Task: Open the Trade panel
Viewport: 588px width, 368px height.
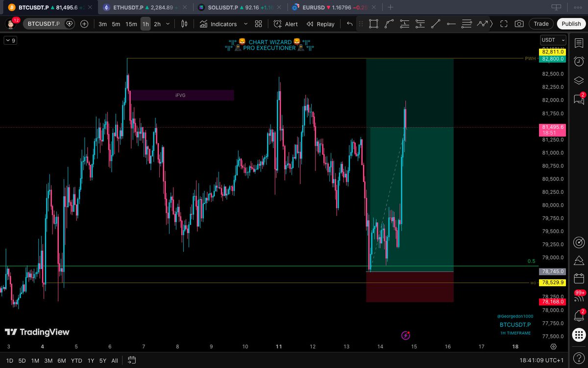Action: pos(541,24)
